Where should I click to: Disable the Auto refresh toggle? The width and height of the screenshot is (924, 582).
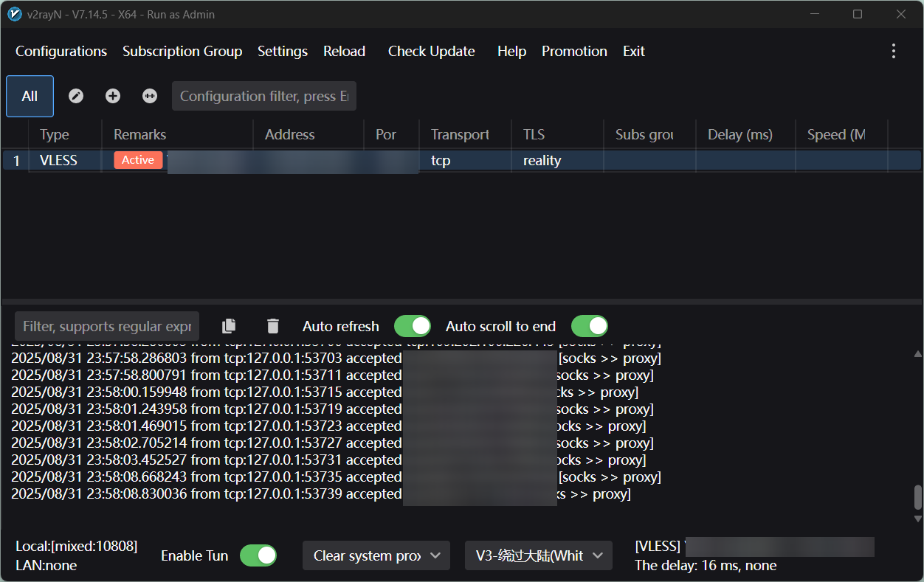[412, 326]
